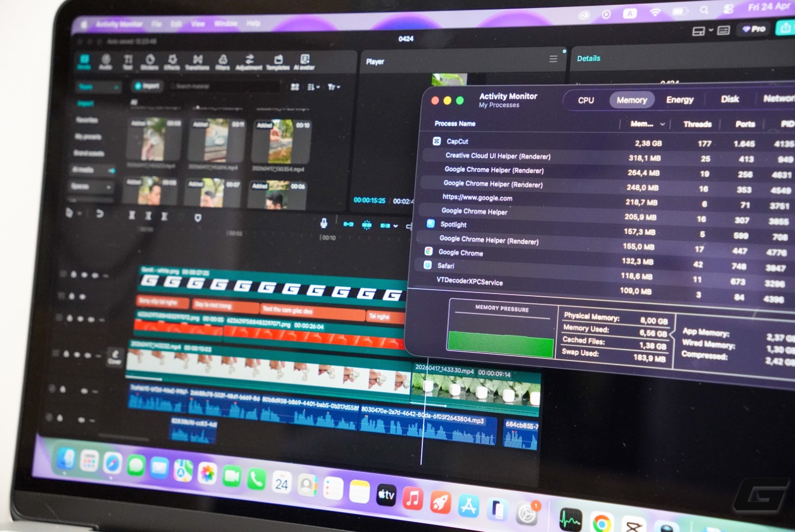Select the CapCut process row
This screenshot has width=795, height=532.
point(545,142)
